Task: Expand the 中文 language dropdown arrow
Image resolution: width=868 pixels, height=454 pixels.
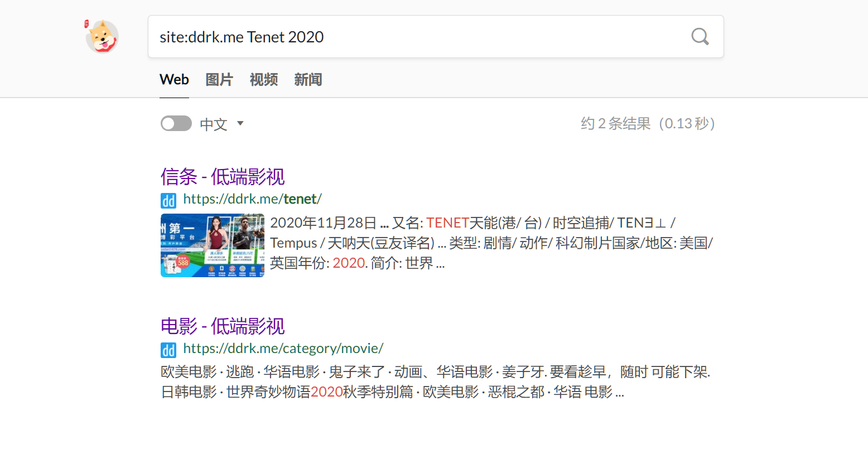Action: (240, 123)
